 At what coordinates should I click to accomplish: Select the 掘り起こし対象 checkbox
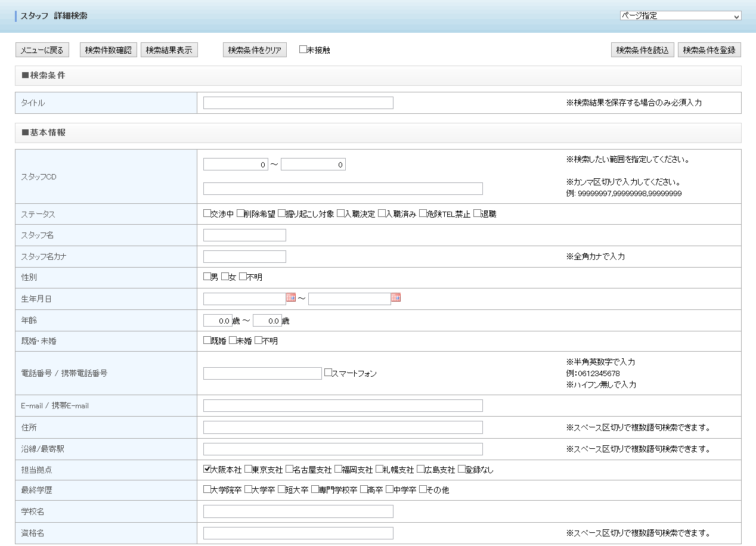point(281,213)
